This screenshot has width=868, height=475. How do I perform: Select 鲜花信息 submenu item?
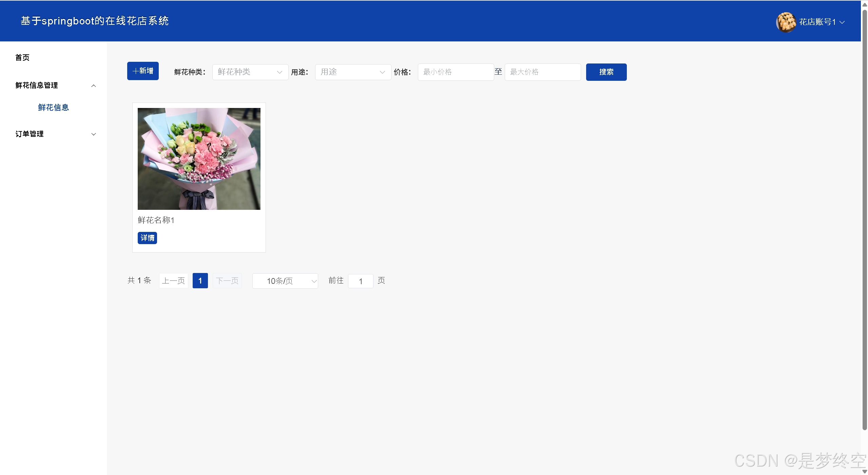point(54,108)
